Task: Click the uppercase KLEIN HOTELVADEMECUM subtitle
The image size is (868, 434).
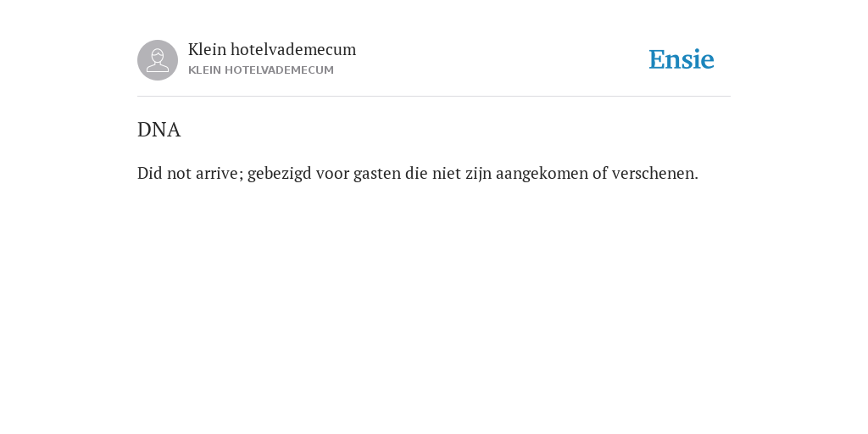Action: point(261,70)
